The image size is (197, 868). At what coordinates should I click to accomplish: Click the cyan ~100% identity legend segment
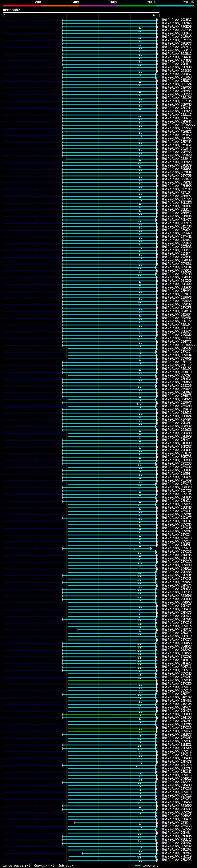click(175, 6)
